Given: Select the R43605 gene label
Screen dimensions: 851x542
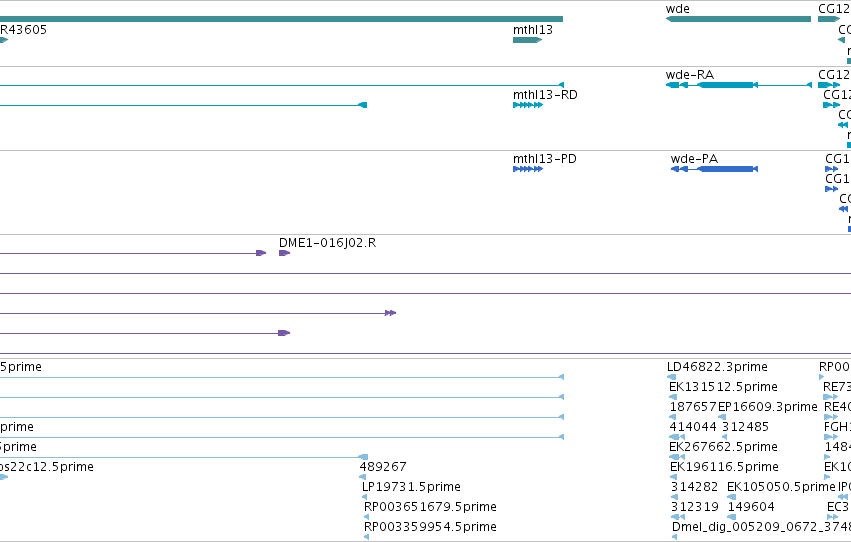Looking at the screenshot, I should pyautogui.click(x=23, y=30).
